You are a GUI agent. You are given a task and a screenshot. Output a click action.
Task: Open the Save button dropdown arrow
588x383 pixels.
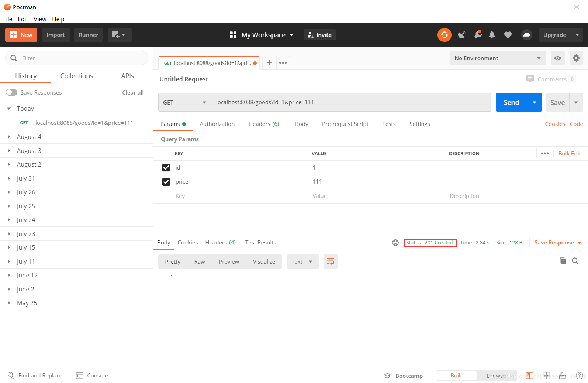pyautogui.click(x=576, y=102)
